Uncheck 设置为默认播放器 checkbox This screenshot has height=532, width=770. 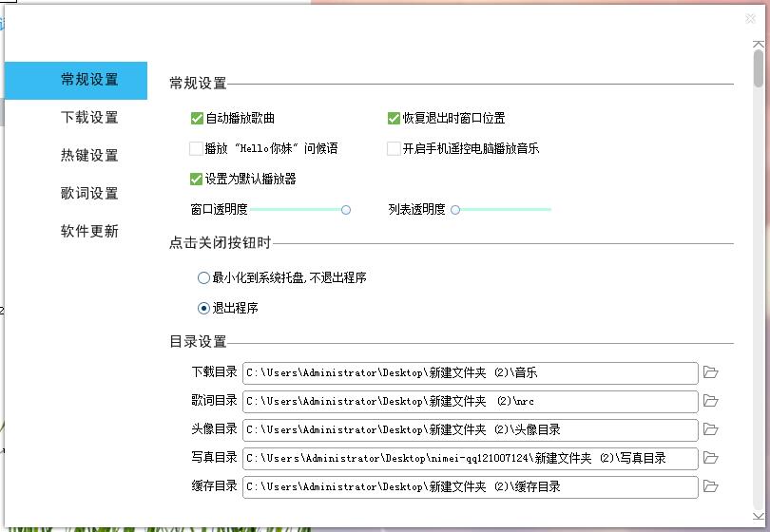197,179
